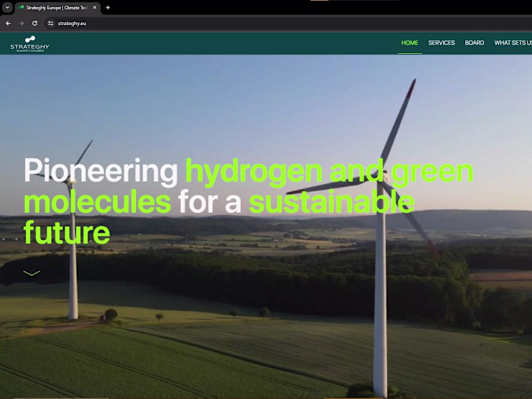Image resolution: width=532 pixels, height=399 pixels.
Task: Open a new browser tab with the plus icon
Action: 108,8
